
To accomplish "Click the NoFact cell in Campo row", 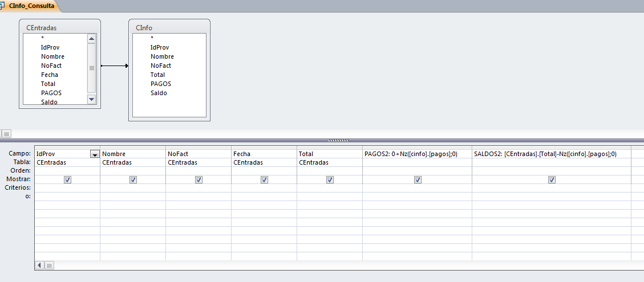I will click(199, 154).
